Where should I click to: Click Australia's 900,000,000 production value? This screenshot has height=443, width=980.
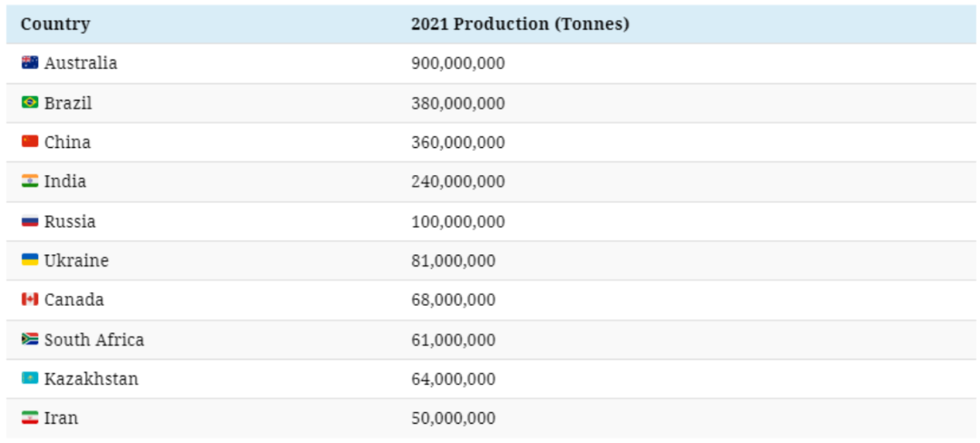pyautogui.click(x=457, y=64)
